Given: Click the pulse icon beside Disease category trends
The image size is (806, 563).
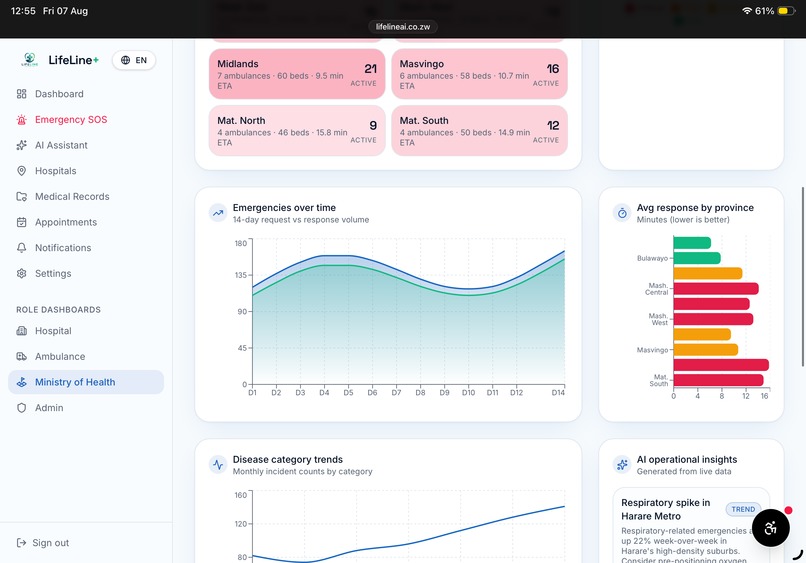Looking at the screenshot, I should click(218, 465).
